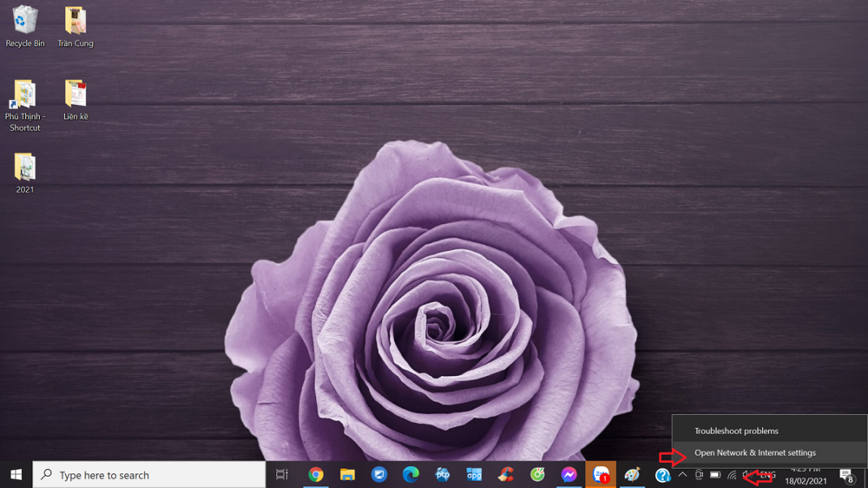The image size is (868, 488).
Task: Open the Action Center notifications
Action: click(x=846, y=475)
